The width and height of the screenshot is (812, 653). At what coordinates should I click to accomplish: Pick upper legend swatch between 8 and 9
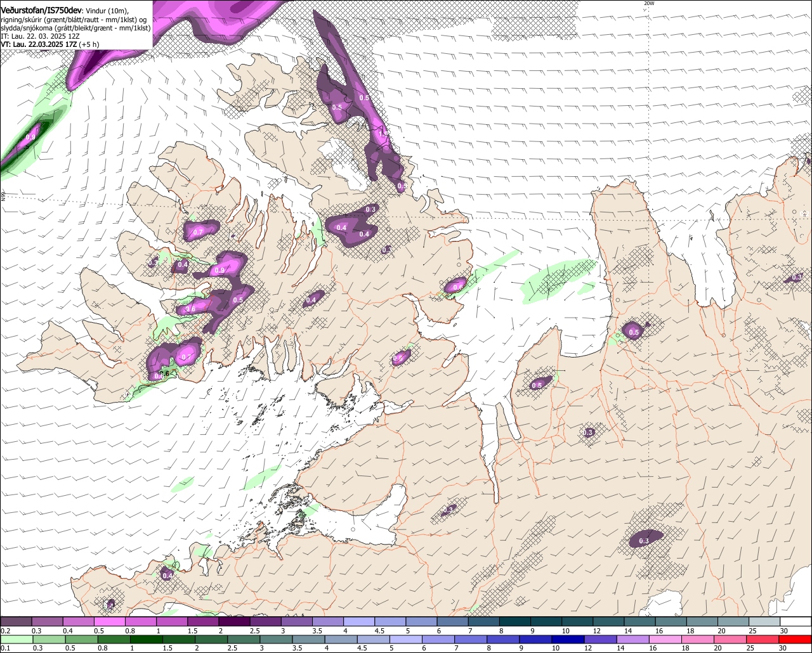tap(515, 621)
